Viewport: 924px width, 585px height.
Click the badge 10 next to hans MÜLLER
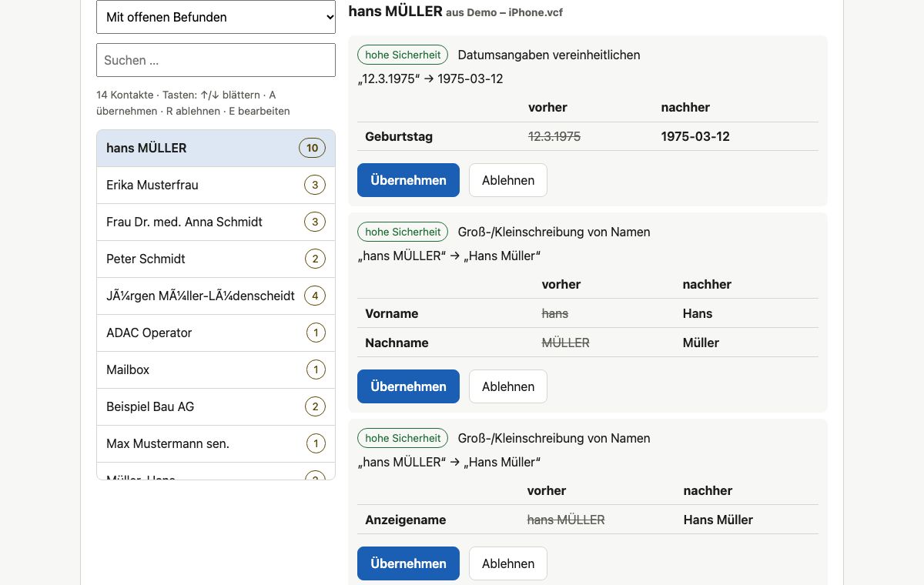pos(312,149)
